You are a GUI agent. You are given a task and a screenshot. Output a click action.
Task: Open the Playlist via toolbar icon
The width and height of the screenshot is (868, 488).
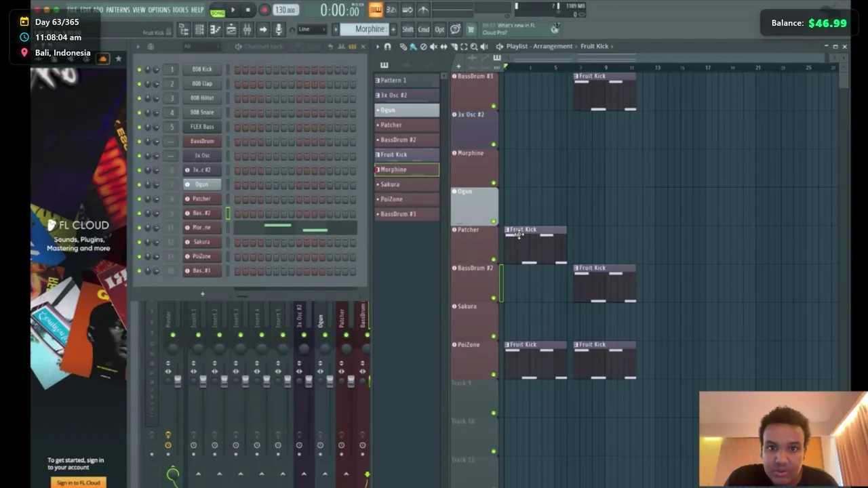[x=231, y=29]
